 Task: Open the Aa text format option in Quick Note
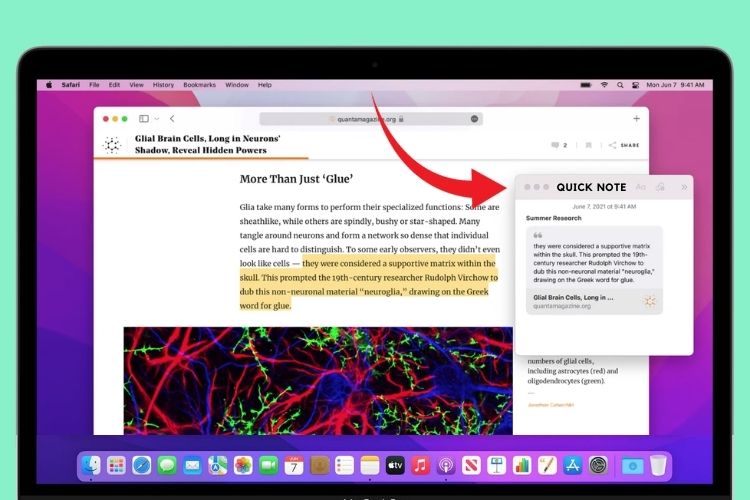640,187
